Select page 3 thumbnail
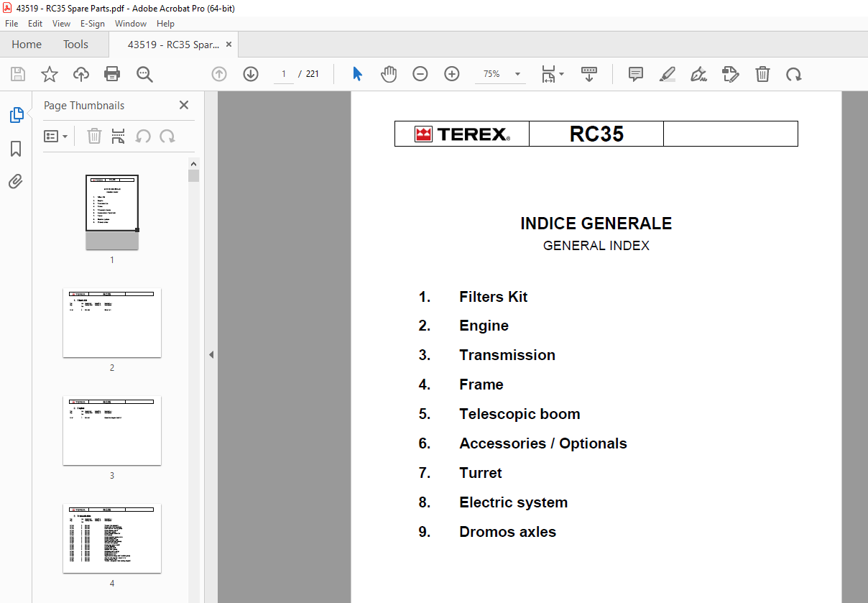The image size is (868, 603). coord(112,431)
